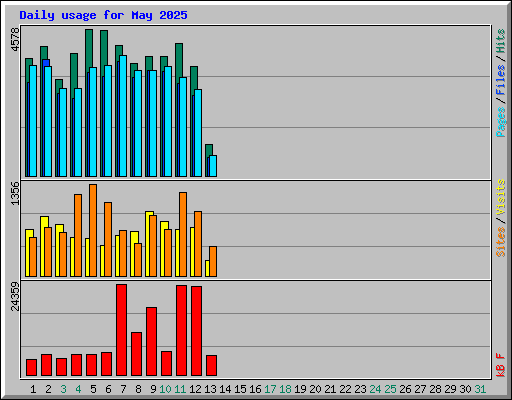
Task: Click day 13 on the x-axis
Action: click(210, 389)
